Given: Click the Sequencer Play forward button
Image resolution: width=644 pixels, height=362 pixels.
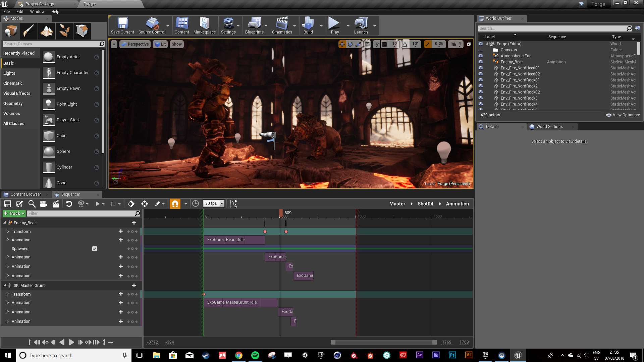Looking at the screenshot, I should pyautogui.click(x=71, y=342).
